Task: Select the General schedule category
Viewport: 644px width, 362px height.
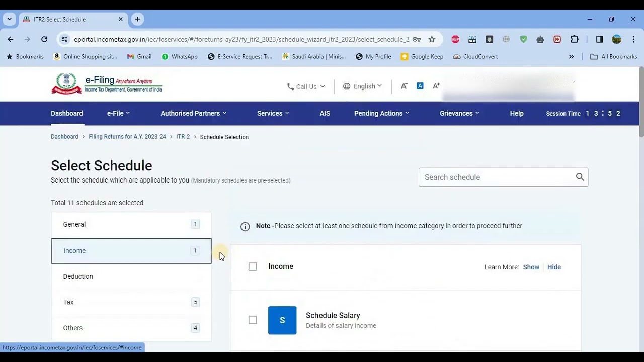Action: click(131, 224)
